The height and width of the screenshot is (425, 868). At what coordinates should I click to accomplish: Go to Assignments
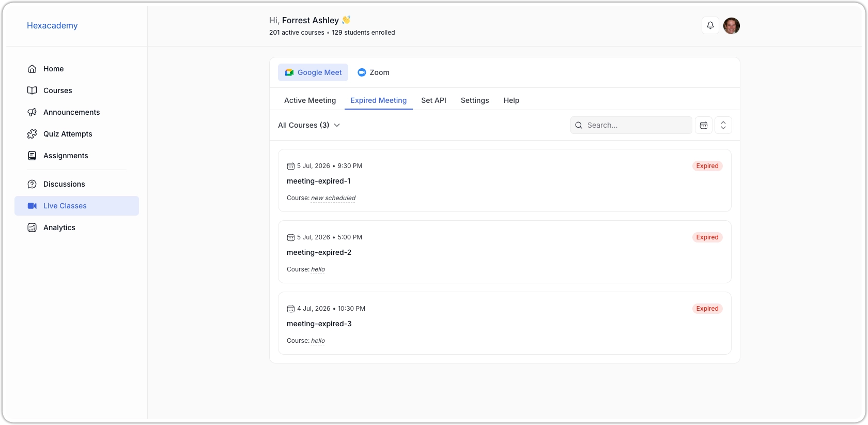[x=76, y=156]
